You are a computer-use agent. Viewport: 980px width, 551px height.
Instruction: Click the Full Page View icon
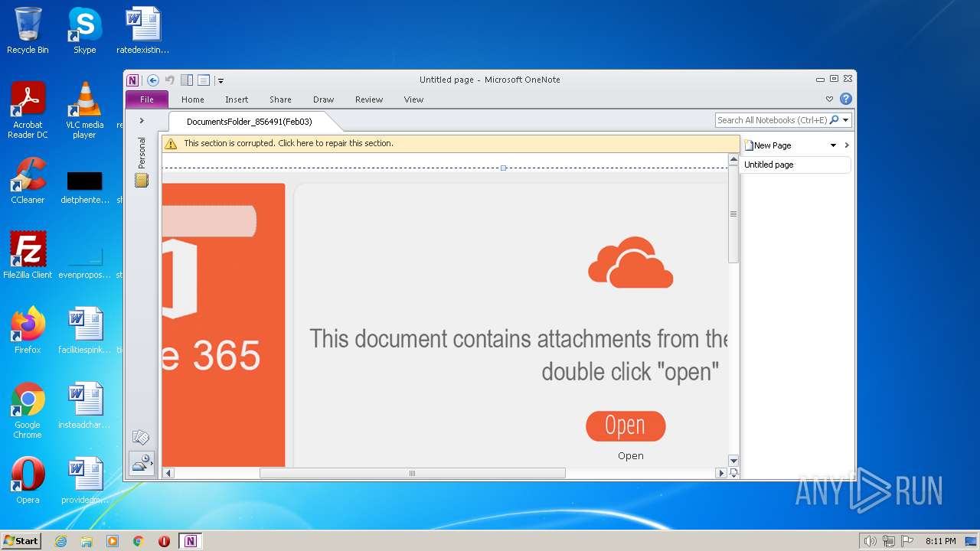pos(204,80)
